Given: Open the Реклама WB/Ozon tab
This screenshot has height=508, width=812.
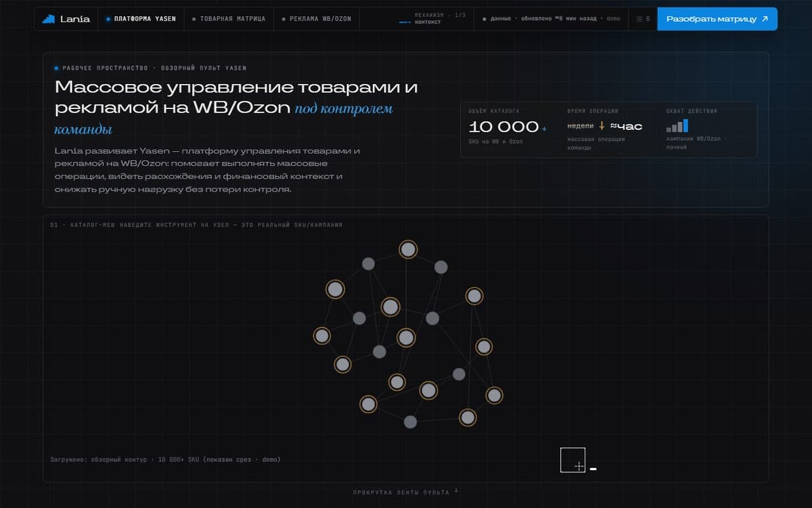Looking at the screenshot, I should tap(316, 19).
